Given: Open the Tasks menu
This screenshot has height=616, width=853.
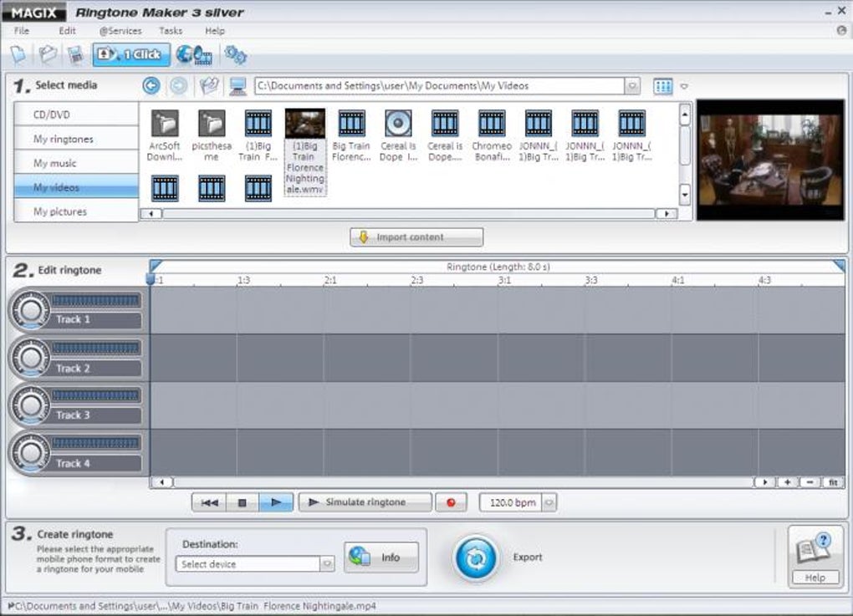Looking at the screenshot, I should click(x=171, y=31).
